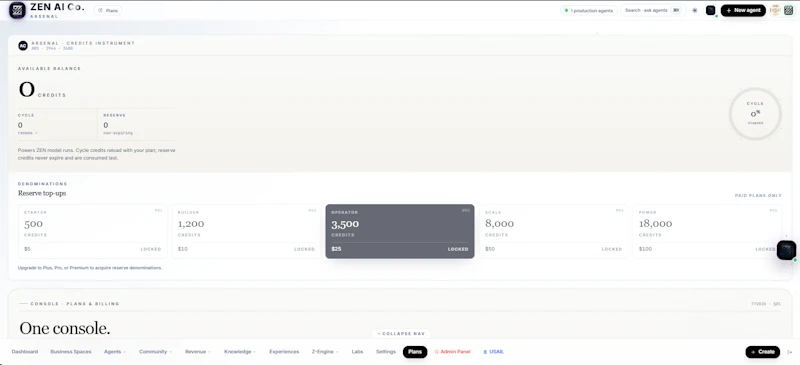Select the Builder 1,200 credits card
The width and height of the screenshot is (800, 365).
(x=246, y=231)
